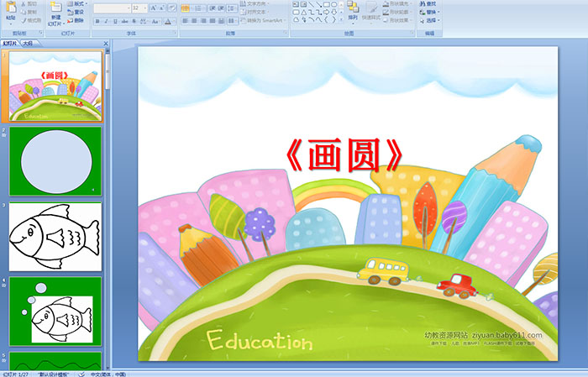
Task: Decrease font size with the shrink font icon
Action: pyautogui.click(x=161, y=8)
